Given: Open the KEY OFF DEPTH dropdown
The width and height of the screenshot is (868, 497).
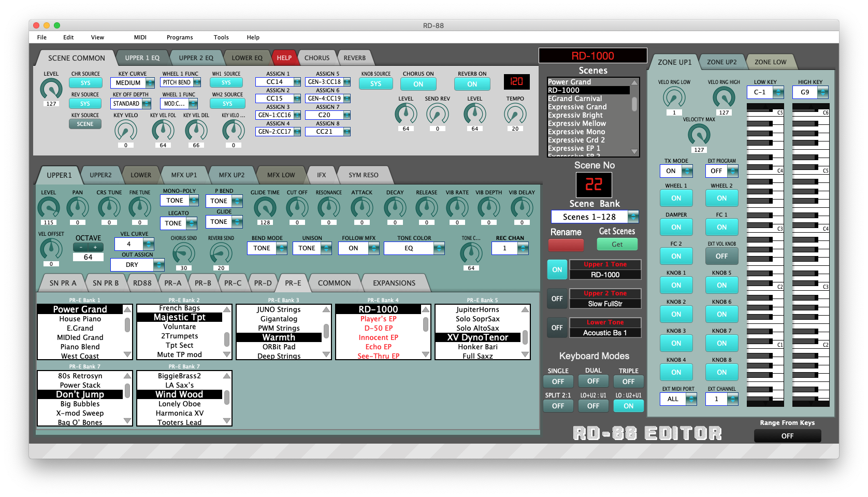Looking at the screenshot, I should tap(131, 104).
